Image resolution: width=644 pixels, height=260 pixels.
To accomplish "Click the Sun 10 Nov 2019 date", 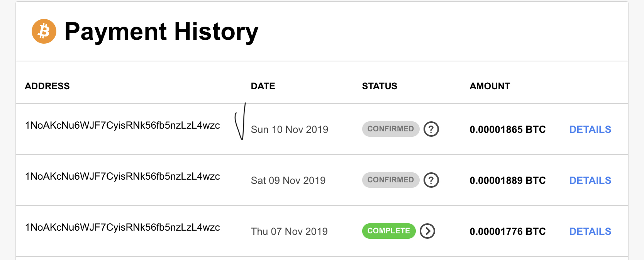I will [x=289, y=129].
